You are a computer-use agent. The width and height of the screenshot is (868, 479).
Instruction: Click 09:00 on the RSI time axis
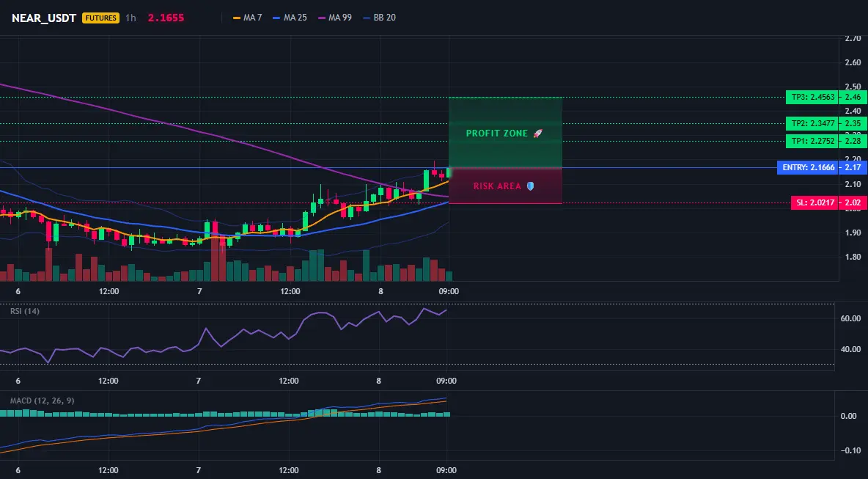click(446, 381)
